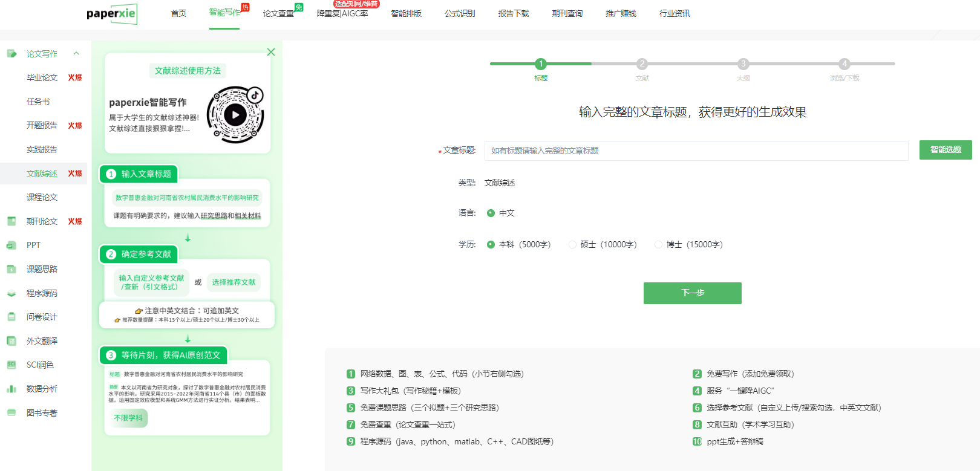Open the 期刊查询 top menu
Screen dimensions: 980x471
point(567,13)
